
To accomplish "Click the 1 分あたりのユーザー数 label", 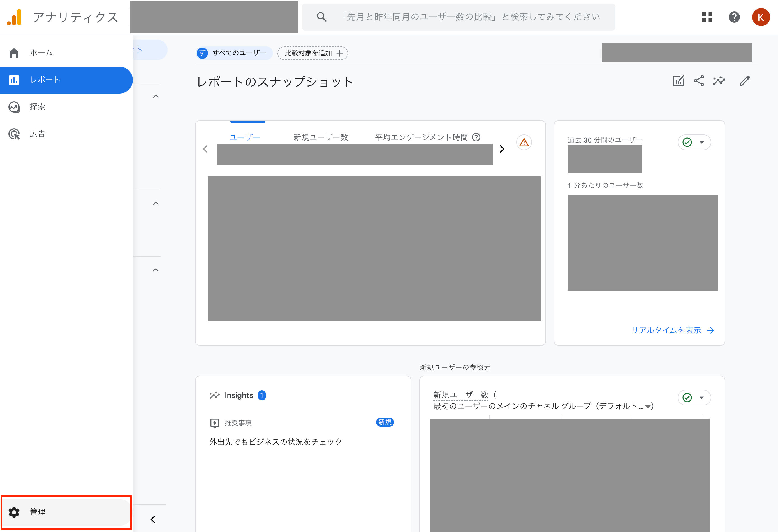I will pyautogui.click(x=605, y=185).
